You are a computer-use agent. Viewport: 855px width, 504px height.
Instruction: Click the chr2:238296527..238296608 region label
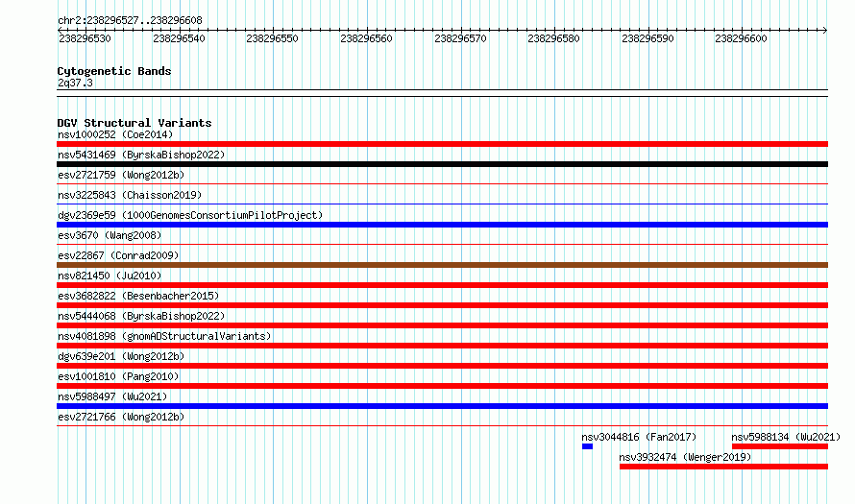pos(130,20)
